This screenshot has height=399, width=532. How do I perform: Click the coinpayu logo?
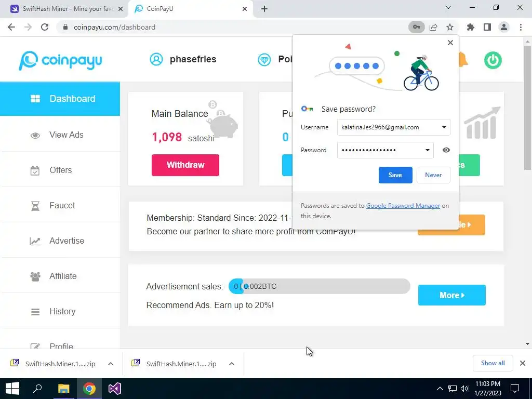(x=60, y=60)
